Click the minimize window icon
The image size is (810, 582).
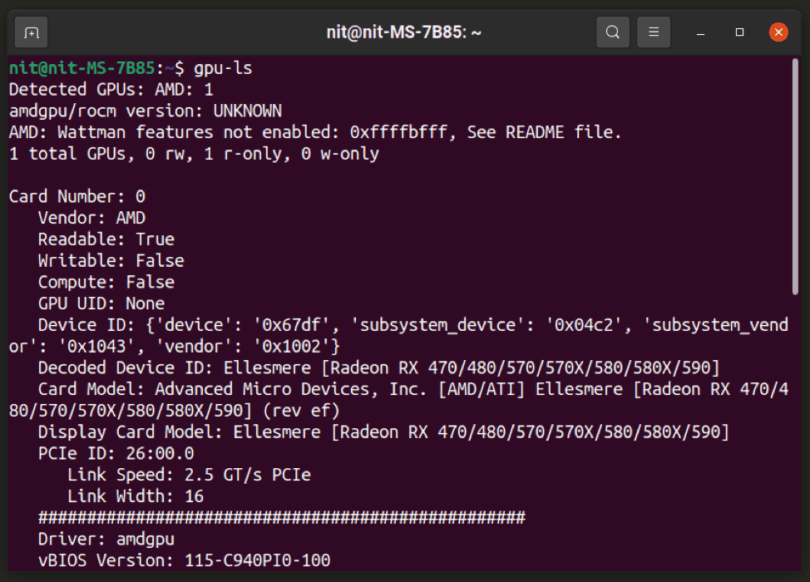(697, 32)
